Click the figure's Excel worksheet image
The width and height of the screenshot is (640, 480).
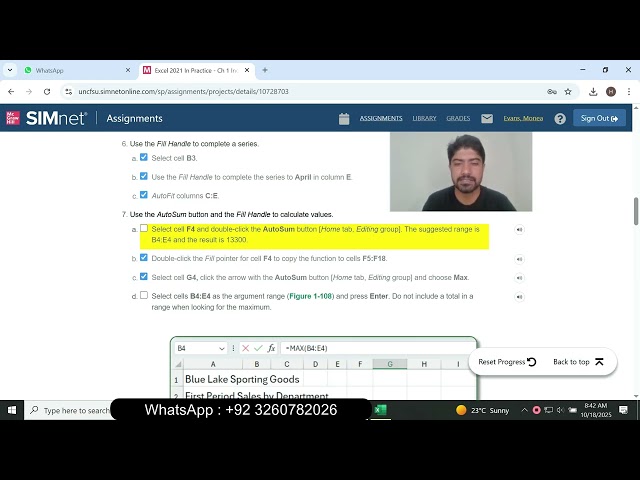click(324, 368)
